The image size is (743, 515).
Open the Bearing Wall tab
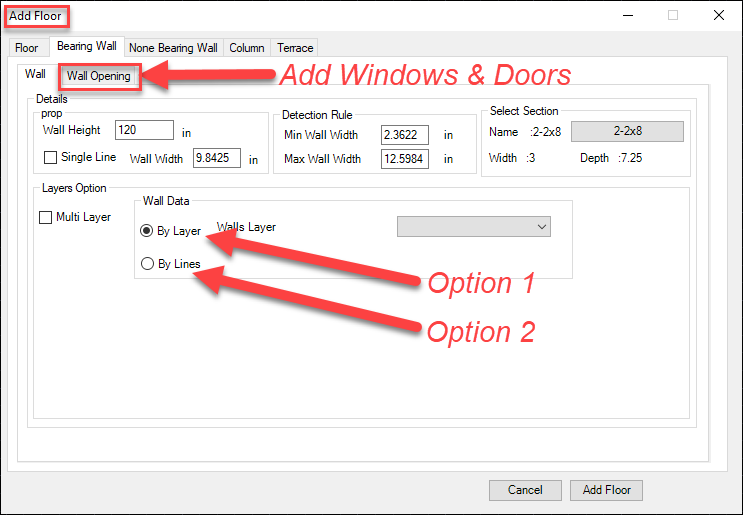coord(86,46)
